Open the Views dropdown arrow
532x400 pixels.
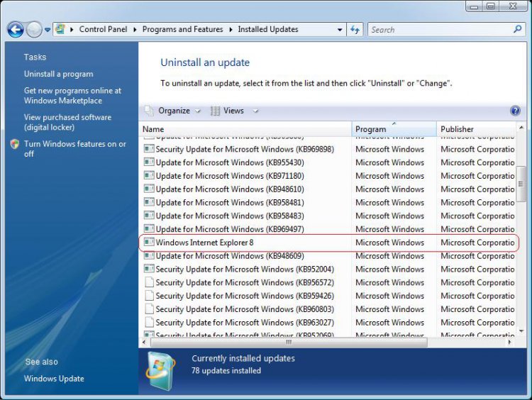[255, 111]
